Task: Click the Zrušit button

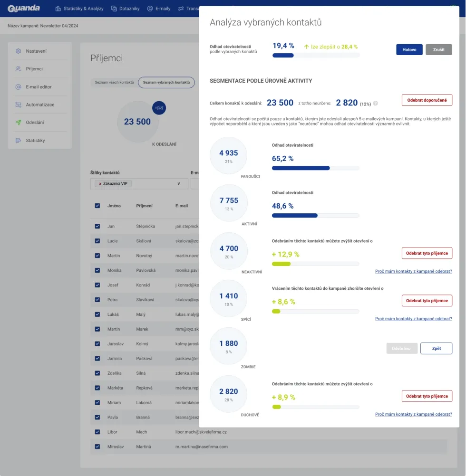Action: click(x=439, y=50)
